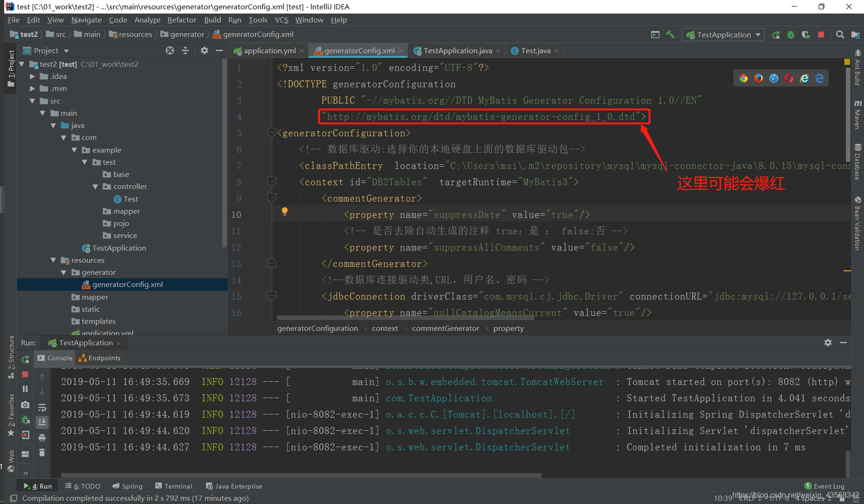Collapse all in Project panel

tap(185, 50)
